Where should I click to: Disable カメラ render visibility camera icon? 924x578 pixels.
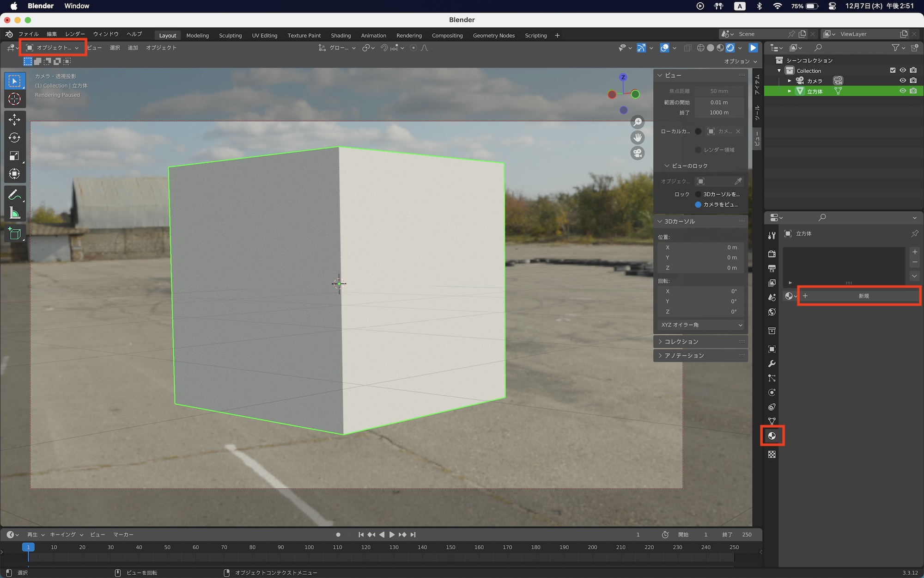point(913,80)
